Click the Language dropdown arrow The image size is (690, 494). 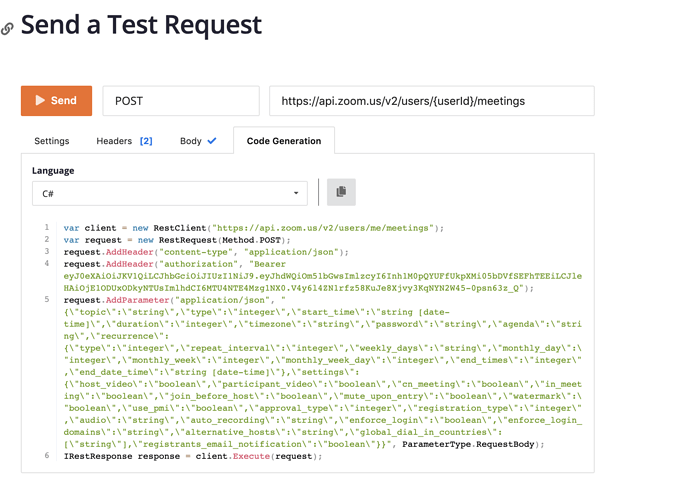coord(296,193)
